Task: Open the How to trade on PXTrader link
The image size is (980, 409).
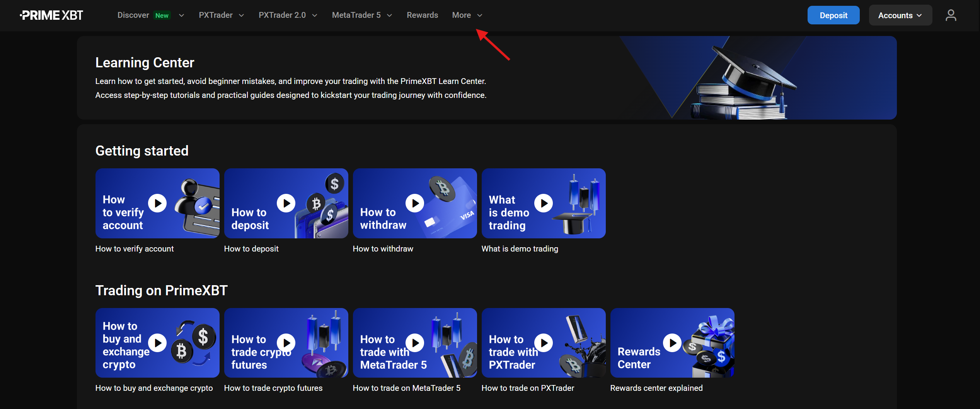Action: [527, 388]
